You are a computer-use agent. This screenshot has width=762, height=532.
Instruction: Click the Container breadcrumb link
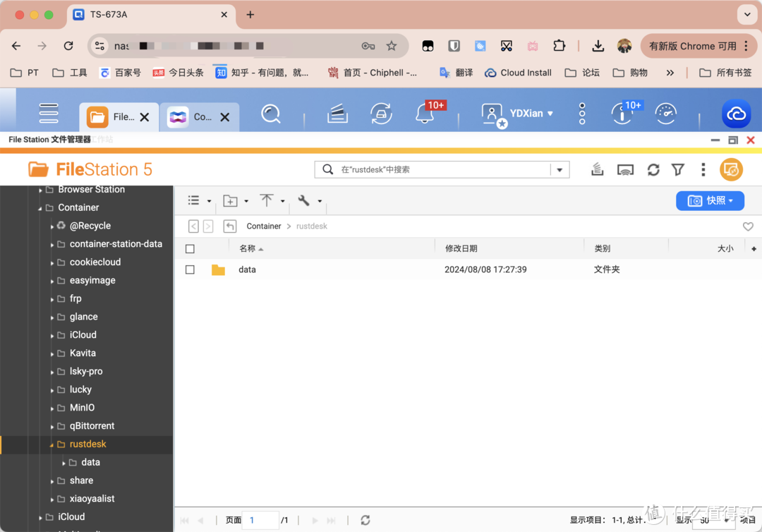(x=264, y=226)
